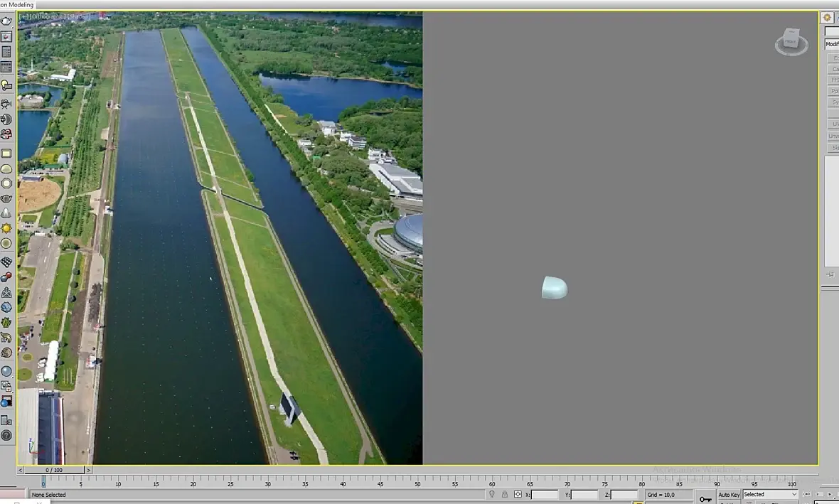
Task: Toggle absolute transform type-in mode icon
Action: coord(518,494)
